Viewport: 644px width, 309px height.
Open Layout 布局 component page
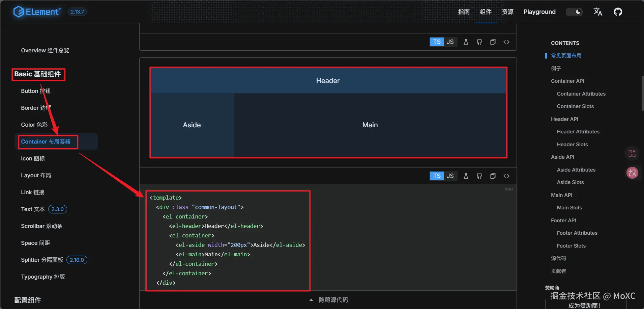click(36, 175)
